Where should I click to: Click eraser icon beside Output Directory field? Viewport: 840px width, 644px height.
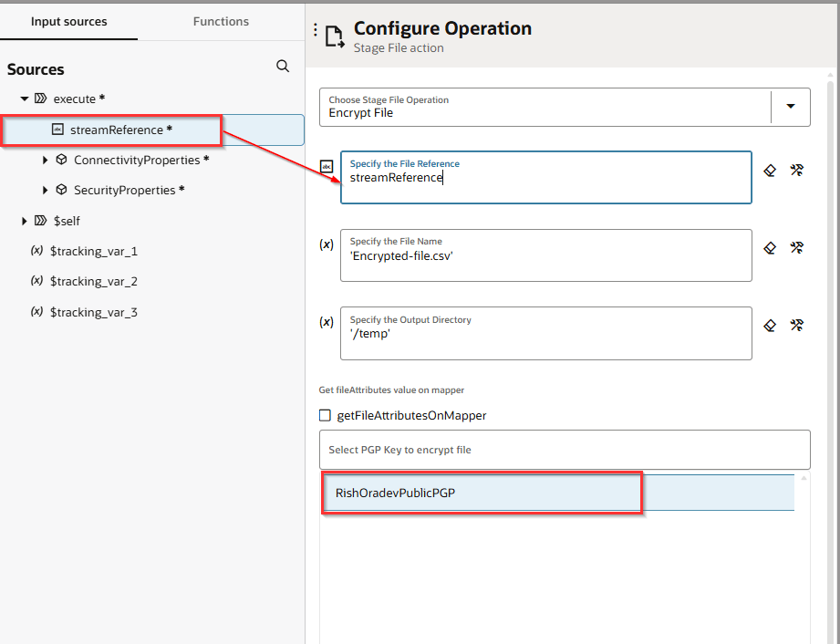[x=770, y=325]
